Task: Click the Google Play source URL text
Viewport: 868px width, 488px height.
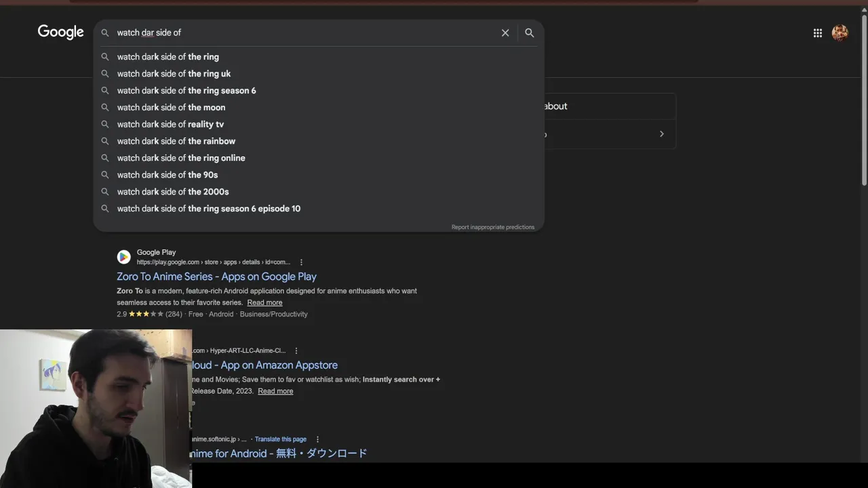Action: pos(213,262)
